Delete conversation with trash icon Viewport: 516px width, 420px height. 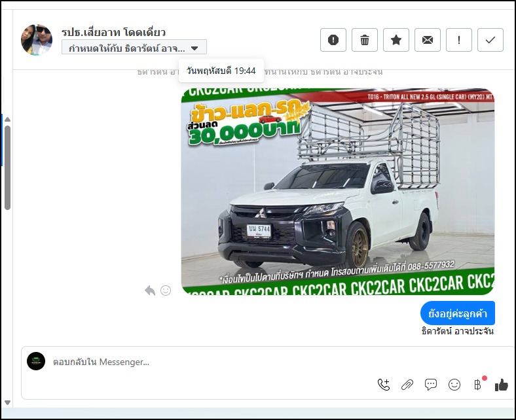365,40
